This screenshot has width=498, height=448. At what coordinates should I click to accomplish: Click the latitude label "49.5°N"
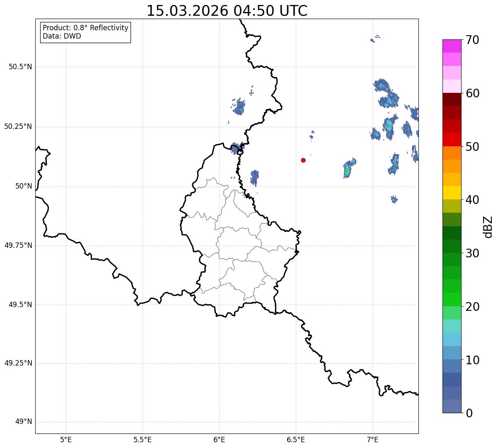tap(20, 305)
